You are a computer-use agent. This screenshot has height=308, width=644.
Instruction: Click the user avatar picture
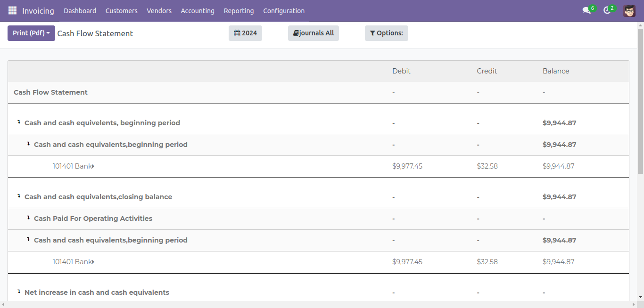pyautogui.click(x=629, y=10)
